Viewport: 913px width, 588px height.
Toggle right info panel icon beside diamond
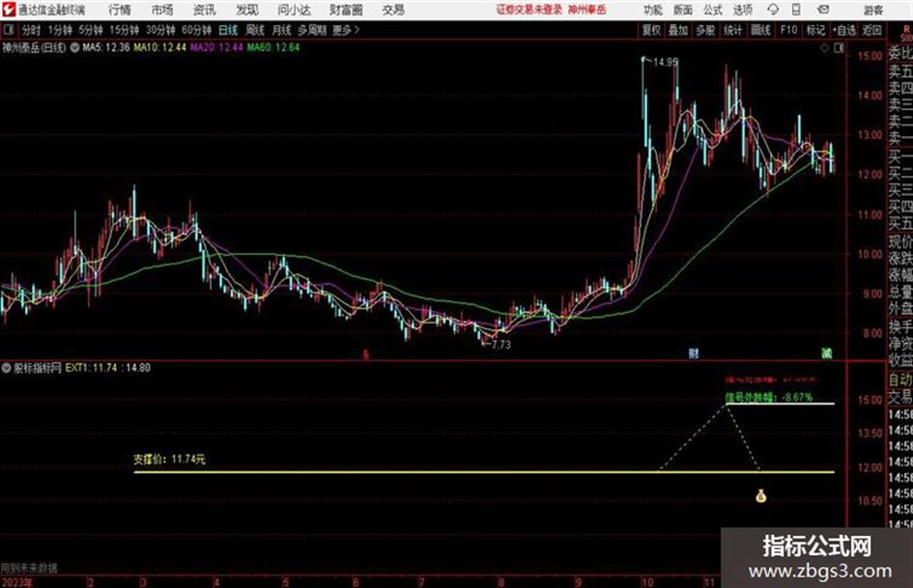click(x=839, y=48)
